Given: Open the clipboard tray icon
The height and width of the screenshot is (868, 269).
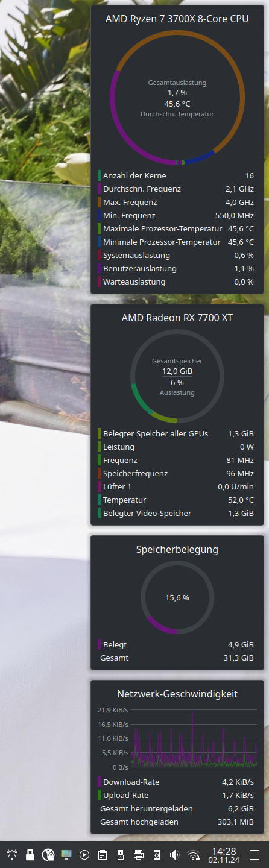Looking at the screenshot, I should pos(103,855).
